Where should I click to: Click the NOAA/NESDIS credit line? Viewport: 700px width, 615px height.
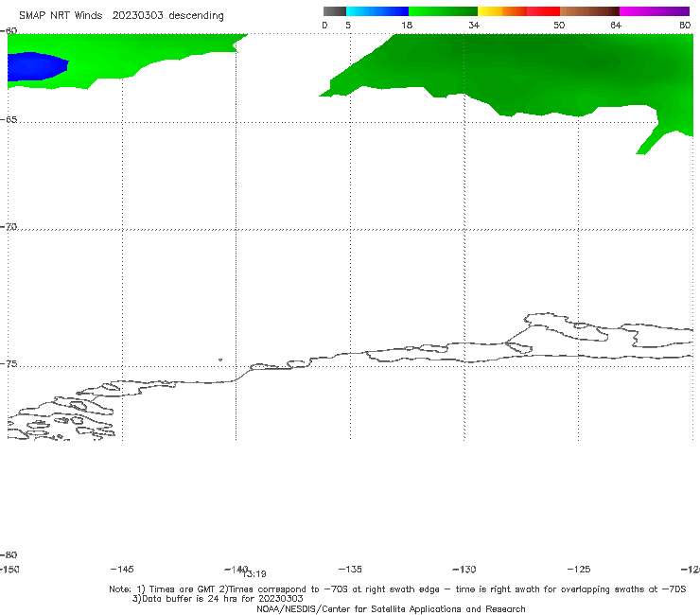pos(391,609)
